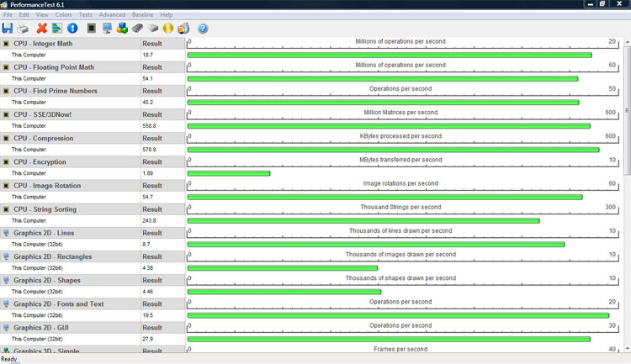Screen dimensions: 631x364
Task: Click the chip icon beside CPU - Floating Point Math
Action: point(6,67)
